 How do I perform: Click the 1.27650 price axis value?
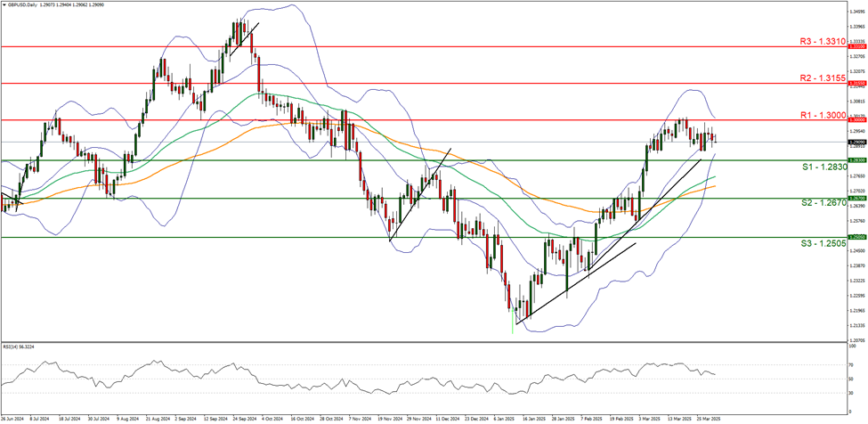click(856, 176)
